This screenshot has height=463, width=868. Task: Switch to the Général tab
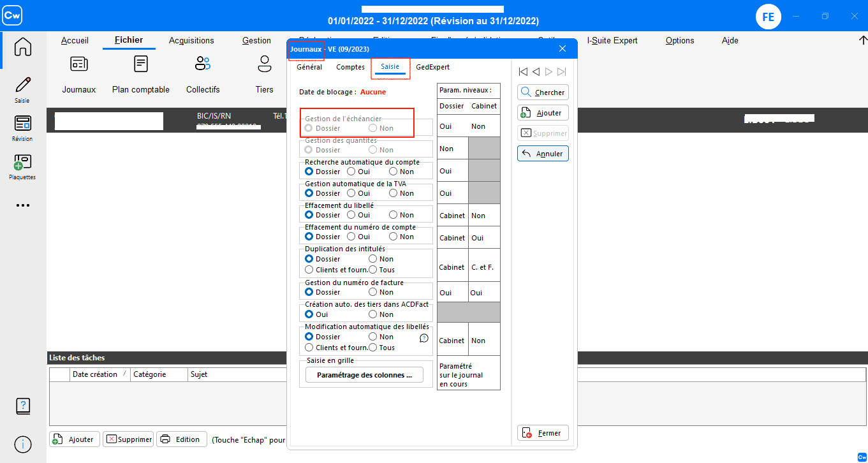pos(309,67)
